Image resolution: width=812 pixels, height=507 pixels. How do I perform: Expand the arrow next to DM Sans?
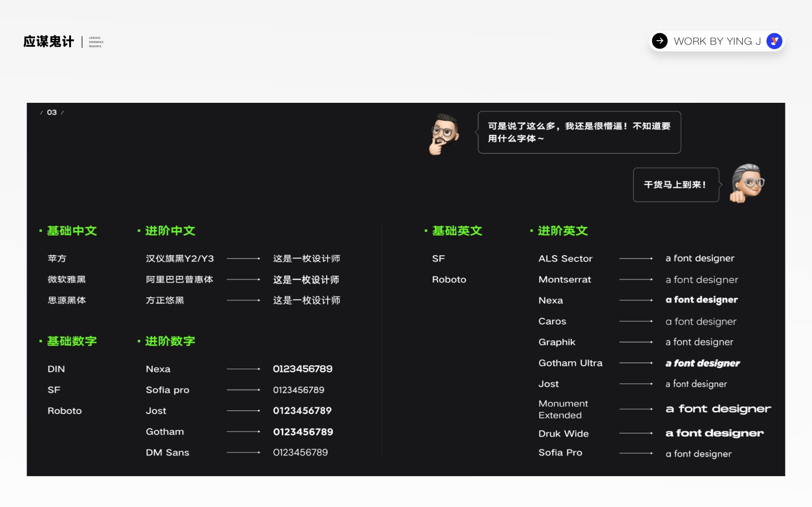[243, 452]
